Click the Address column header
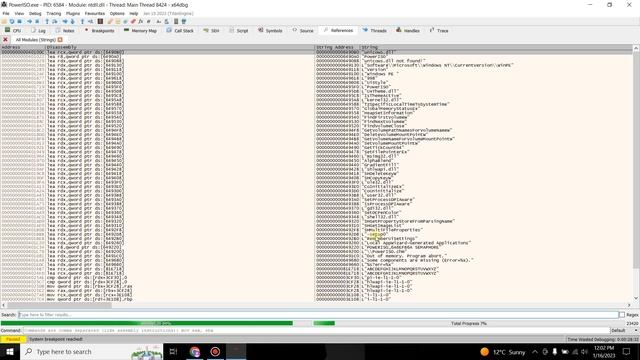Viewport: 640px width, 360px height. (23, 47)
